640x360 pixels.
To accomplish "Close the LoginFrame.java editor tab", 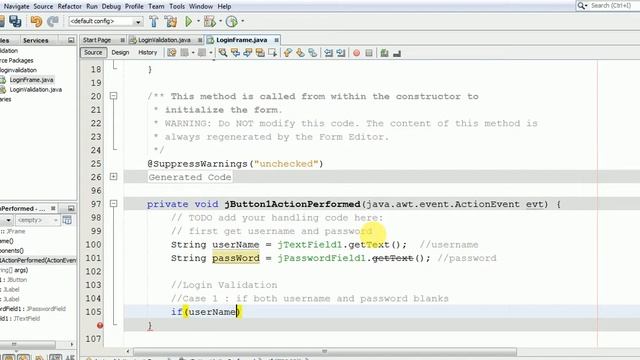I will pyautogui.click(x=277, y=40).
